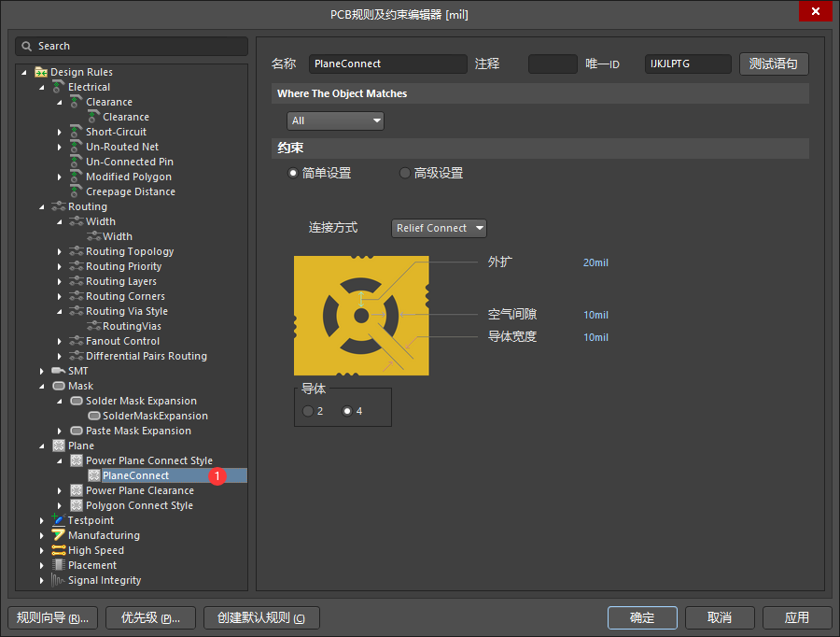Expand the SMT tree node
The height and width of the screenshot is (637, 840).
point(42,371)
